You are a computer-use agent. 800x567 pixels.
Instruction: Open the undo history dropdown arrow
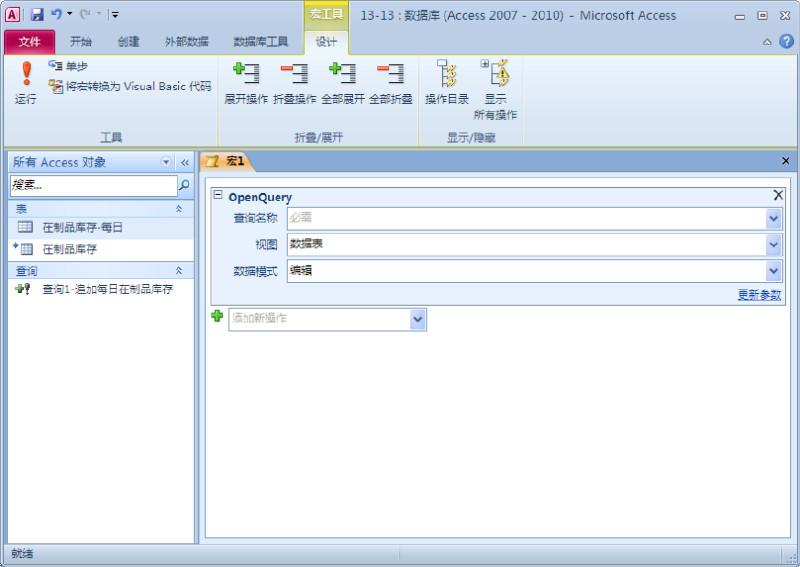click(69, 14)
